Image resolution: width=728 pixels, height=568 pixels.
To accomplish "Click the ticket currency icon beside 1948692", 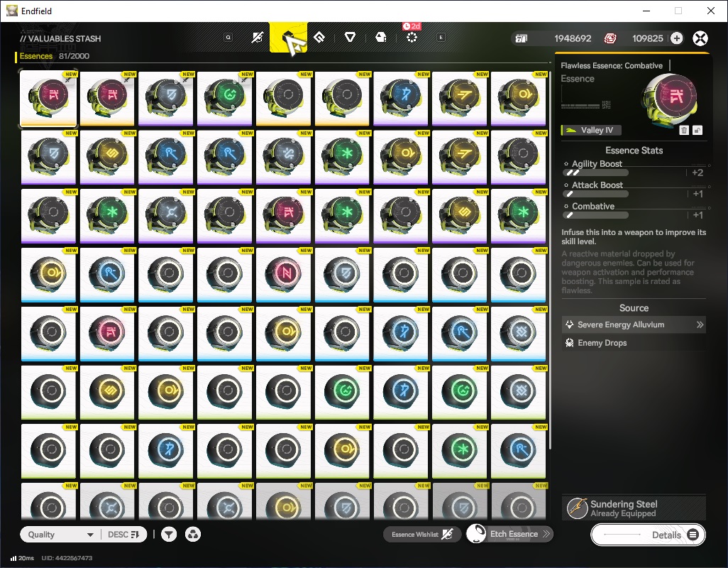I will (x=522, y=38).
